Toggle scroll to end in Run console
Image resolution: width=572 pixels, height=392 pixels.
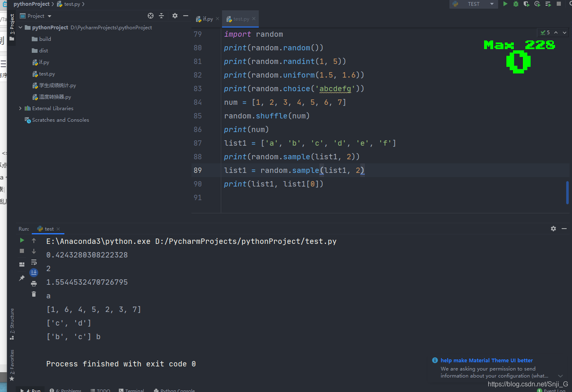[34, 272]
